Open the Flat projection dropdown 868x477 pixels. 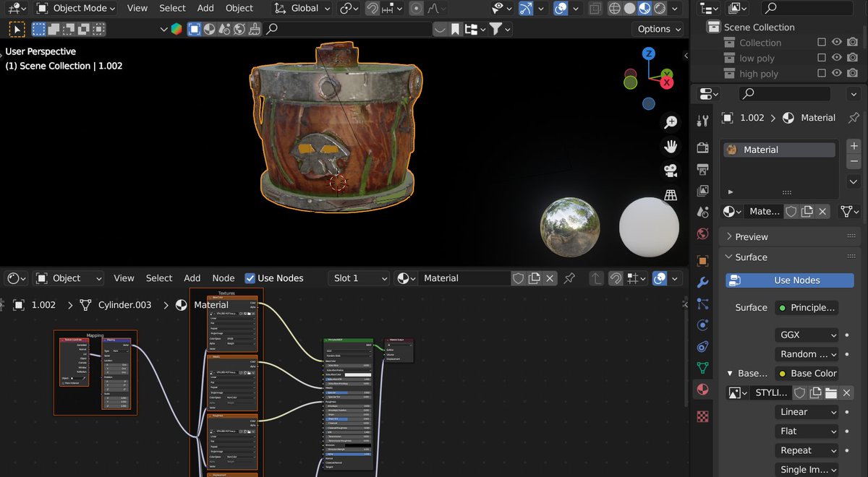click(x=808, y=431)
